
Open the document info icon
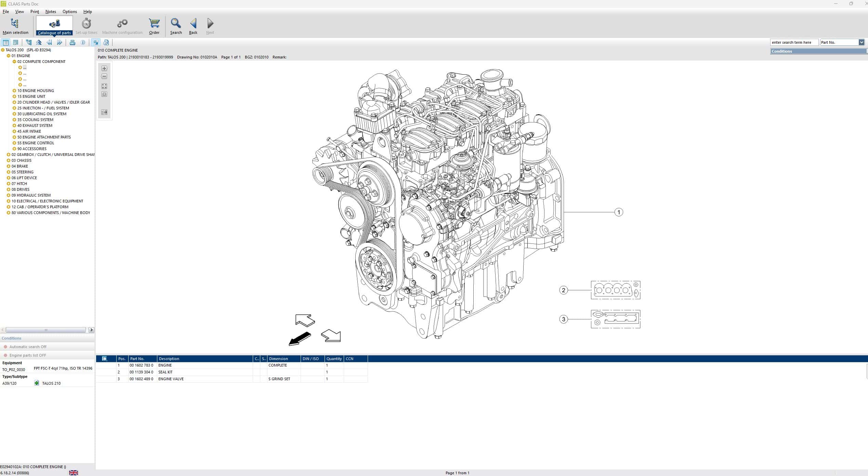[x=106, y=42]
